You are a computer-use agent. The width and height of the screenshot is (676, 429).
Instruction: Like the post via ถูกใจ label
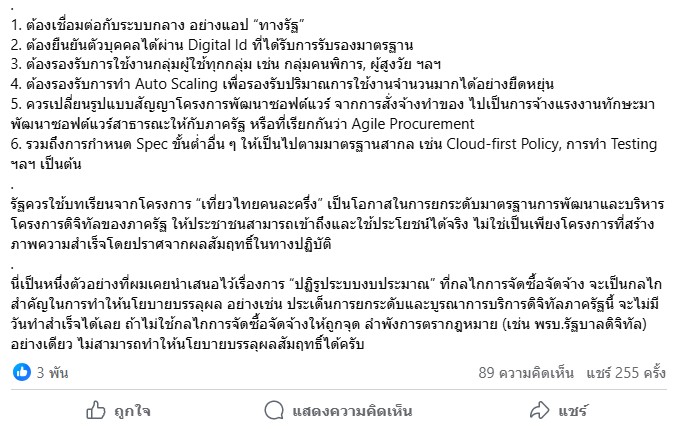coord(132,411)
